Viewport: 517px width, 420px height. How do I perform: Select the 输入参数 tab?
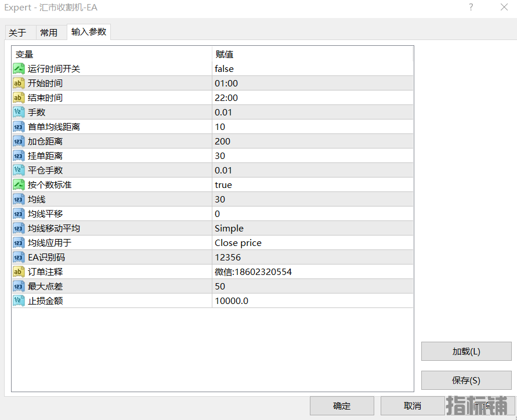tap(89, 32)
